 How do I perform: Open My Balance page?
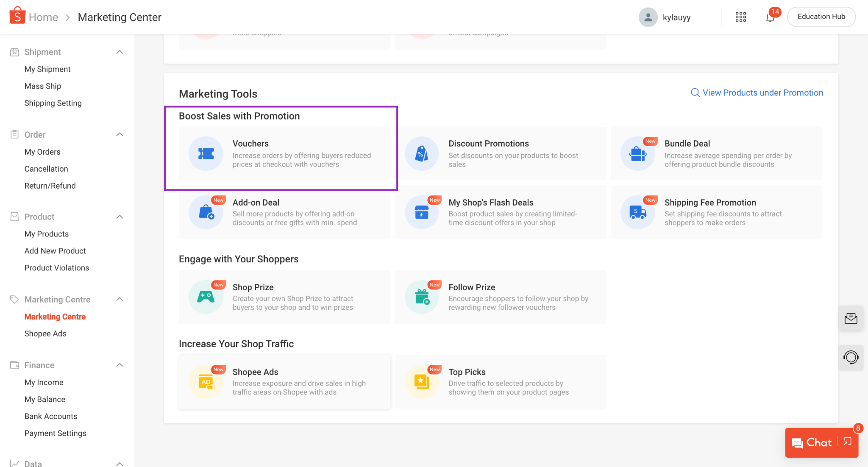(x=45, y=399)
